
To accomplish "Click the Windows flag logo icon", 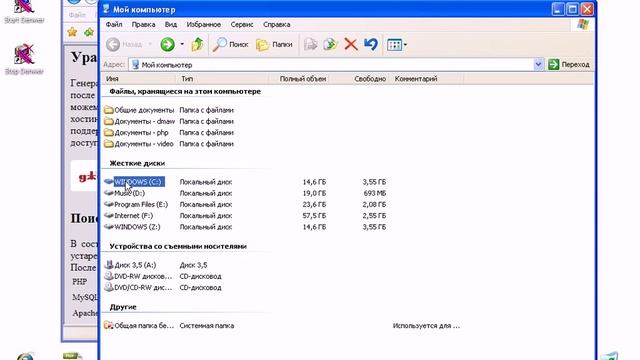I will (x=583, y=24).
